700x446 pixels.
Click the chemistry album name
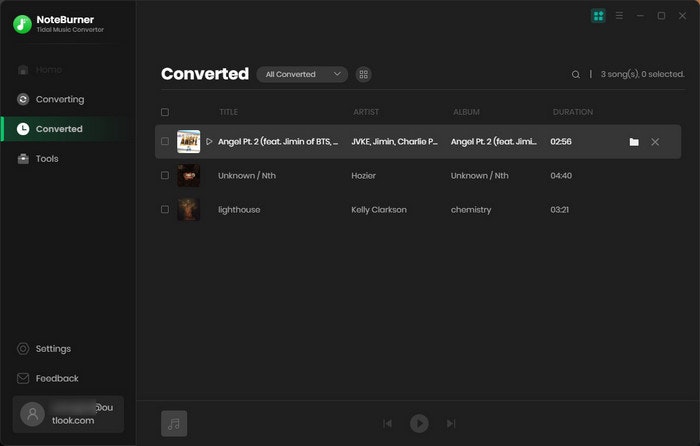point(471,210)
